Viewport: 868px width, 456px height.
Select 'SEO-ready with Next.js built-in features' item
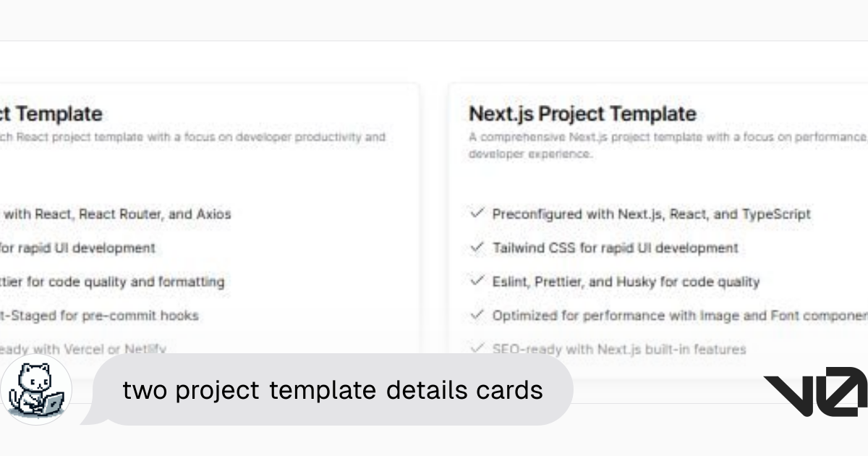(x=618, y=350)
